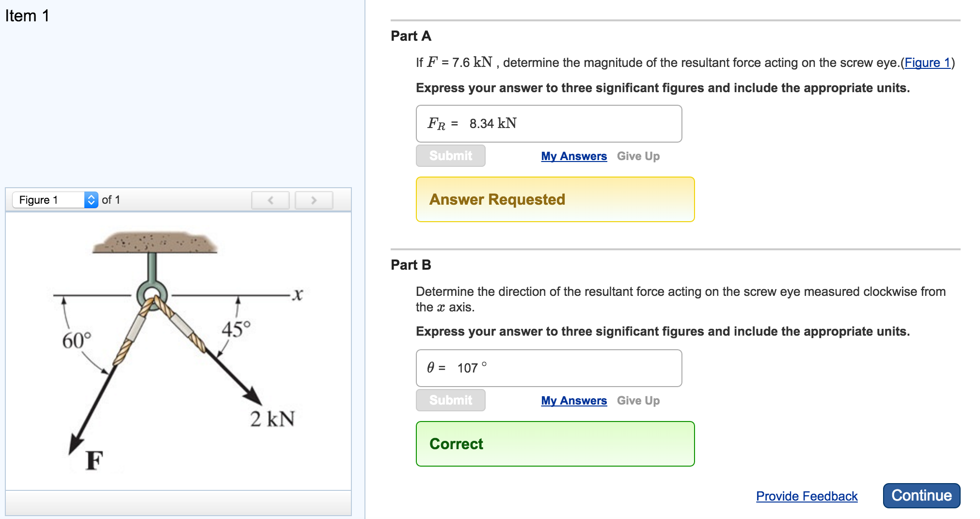Click Provide Feedback

point(806,496)
